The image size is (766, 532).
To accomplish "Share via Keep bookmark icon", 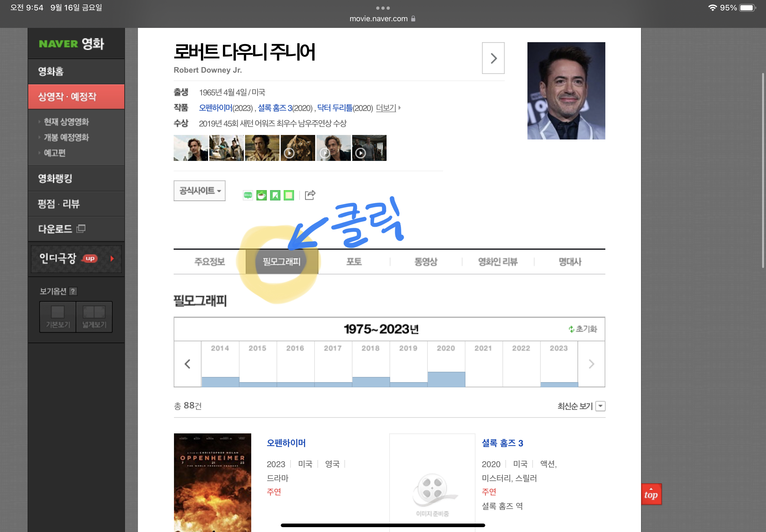I will (x=275, y=195).
